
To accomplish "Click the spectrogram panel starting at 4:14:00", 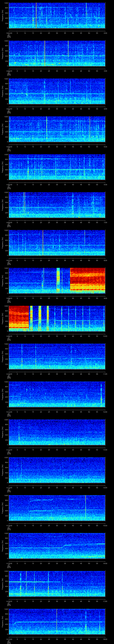I will 57,508.
